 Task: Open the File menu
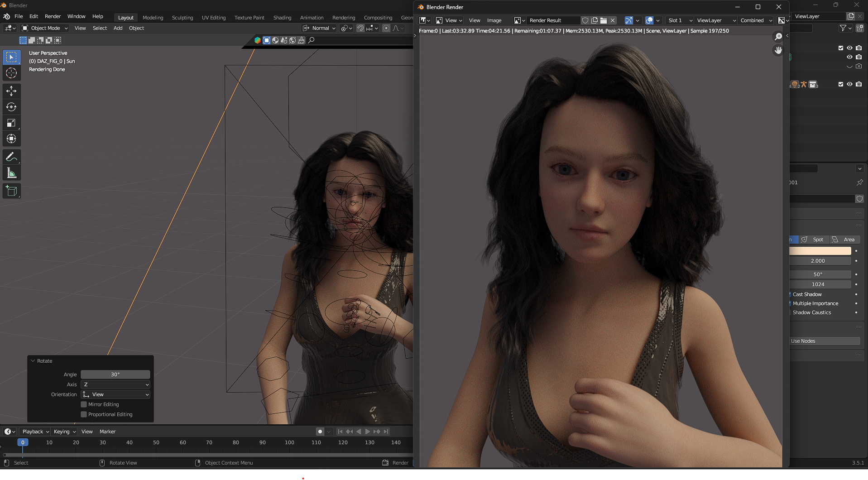pyautogui.click(x=19, y=16)
